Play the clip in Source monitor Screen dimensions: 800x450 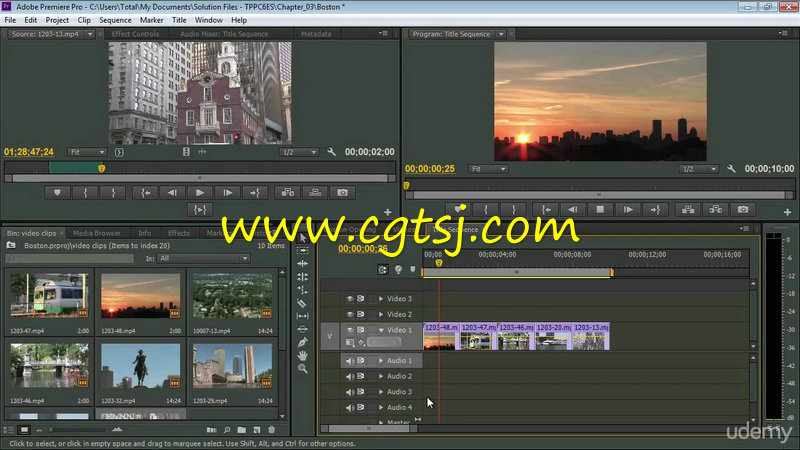pos(200,193)
